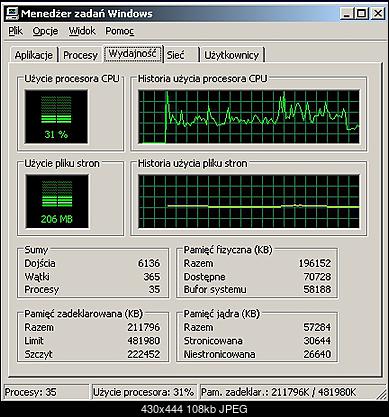Click status bar entry Procesy: 35
The width and height of the screenshot is (389, 417).
tap(46, 392)
